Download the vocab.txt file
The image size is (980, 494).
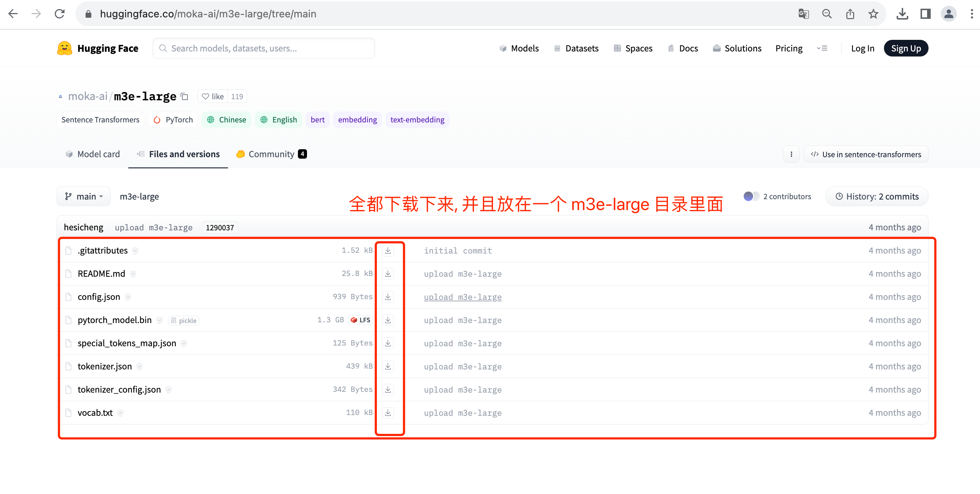tap(388, 413)
